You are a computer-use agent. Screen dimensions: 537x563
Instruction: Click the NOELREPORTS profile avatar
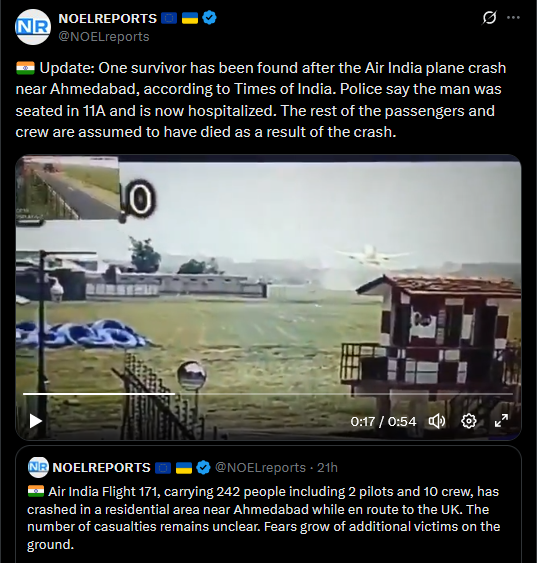click(33, 27)
